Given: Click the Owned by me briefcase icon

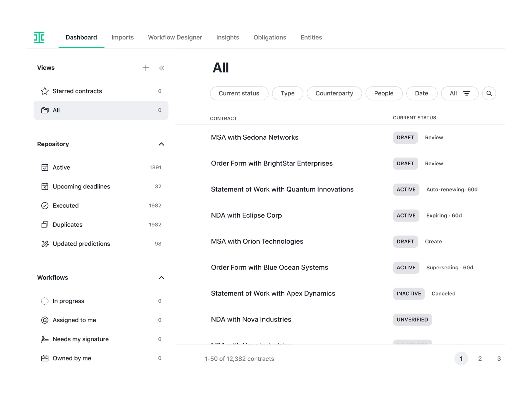Looking at the screenshot, I should click(x=45, y=358).
